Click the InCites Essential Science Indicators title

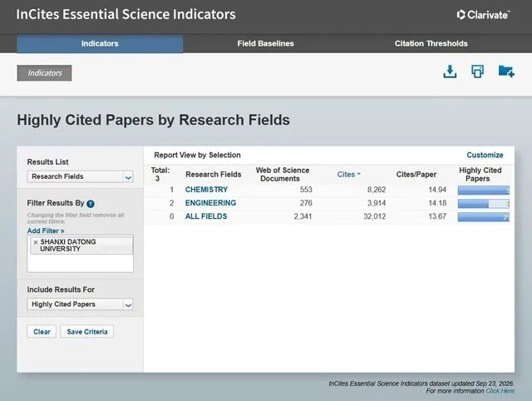click(126, 14)
